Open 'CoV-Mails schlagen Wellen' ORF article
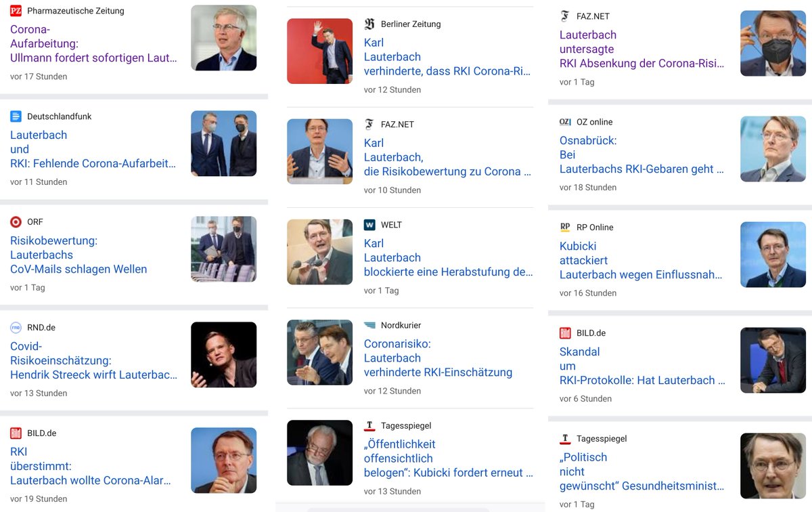 point(78,255)
